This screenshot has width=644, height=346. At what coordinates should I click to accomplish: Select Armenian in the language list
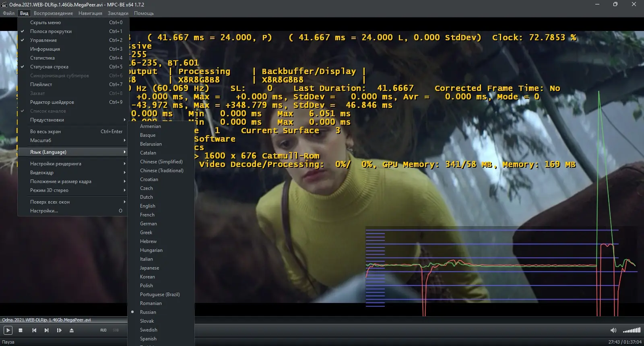coord(161,126)
